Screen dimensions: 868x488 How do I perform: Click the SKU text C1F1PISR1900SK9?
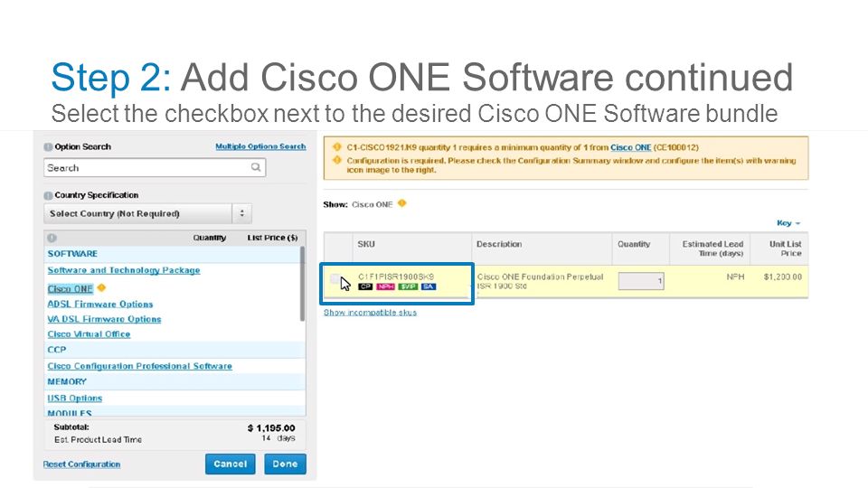point(396,277)
